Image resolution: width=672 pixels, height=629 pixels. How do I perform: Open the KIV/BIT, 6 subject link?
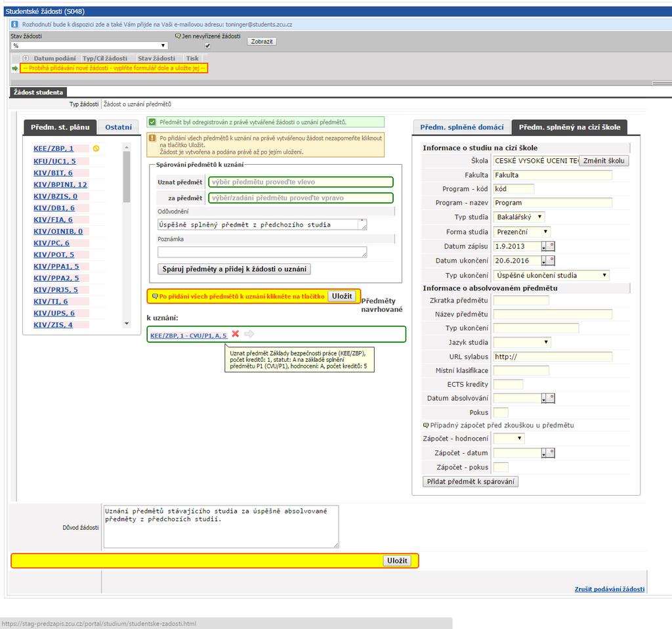point(52,173)
